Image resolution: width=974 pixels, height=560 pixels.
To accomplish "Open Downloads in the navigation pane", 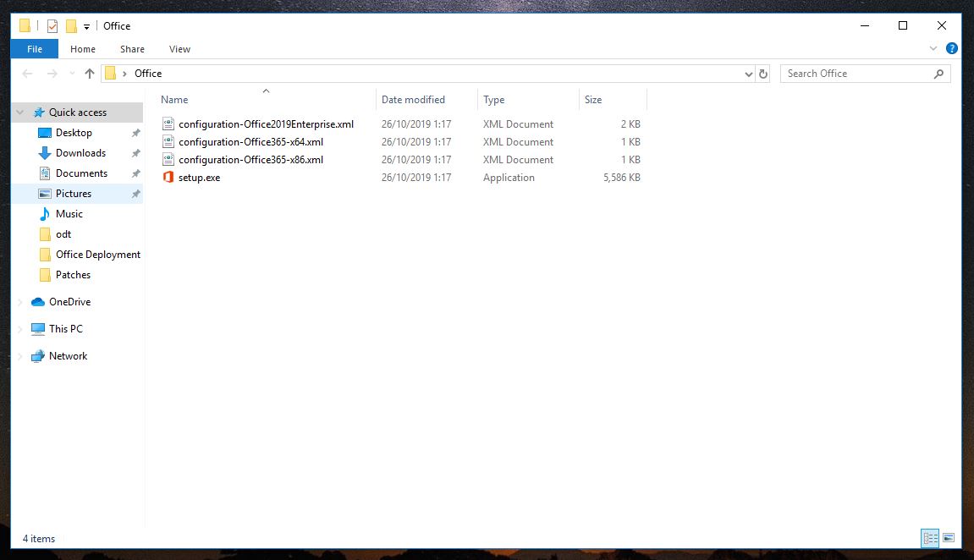I will [x=80, y=153].
